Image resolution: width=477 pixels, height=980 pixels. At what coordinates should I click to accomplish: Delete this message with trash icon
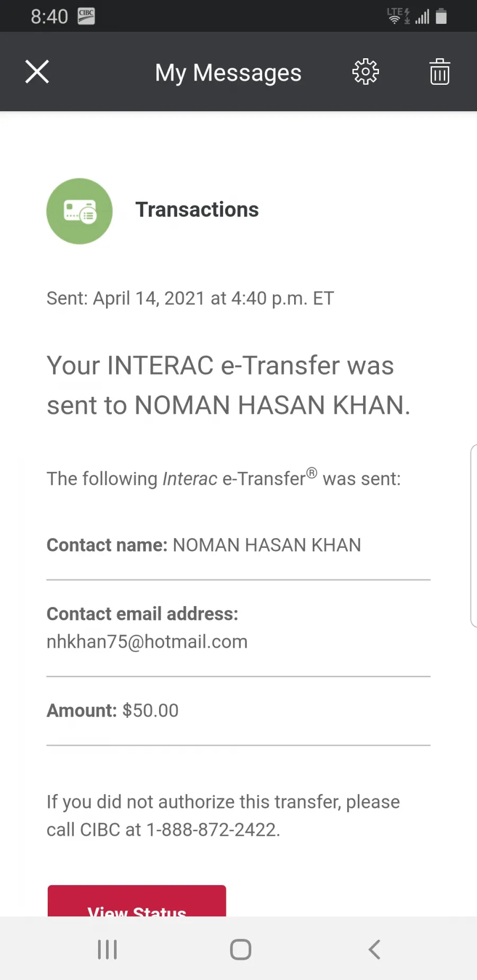coord(439,72)
